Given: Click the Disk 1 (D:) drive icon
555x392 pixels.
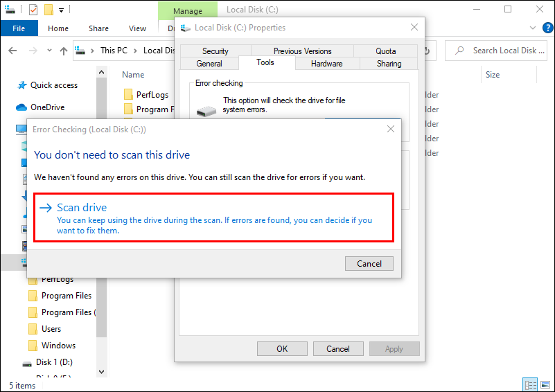Looking at the screenshot, I should (x=27, y=364).
